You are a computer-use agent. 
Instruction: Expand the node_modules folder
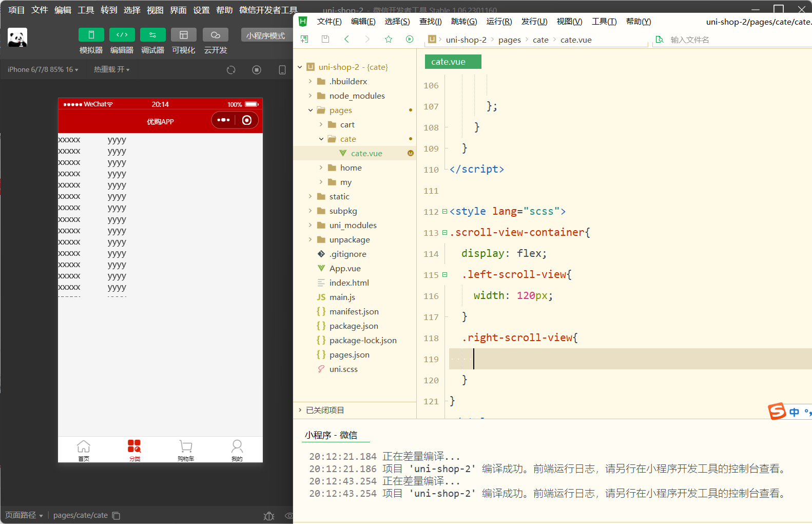pos(310,96)
